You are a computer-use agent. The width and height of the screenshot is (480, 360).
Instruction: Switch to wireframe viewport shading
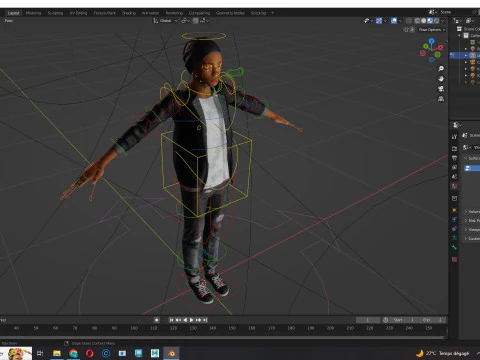pyautogui.click(x=417, y=21)
